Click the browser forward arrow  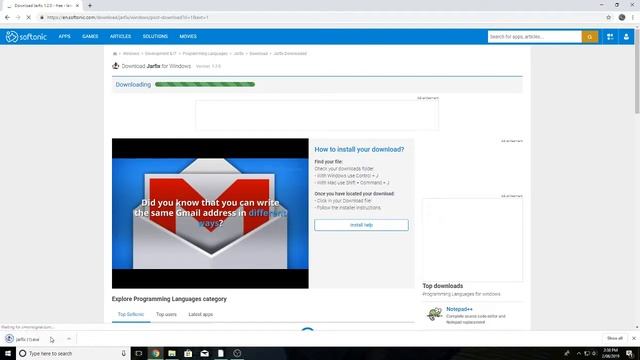click(18, 18)
